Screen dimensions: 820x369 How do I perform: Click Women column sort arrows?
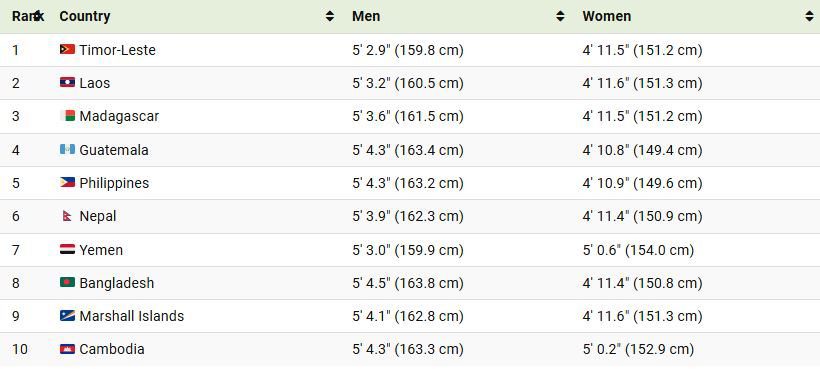[x=809, y=16]
